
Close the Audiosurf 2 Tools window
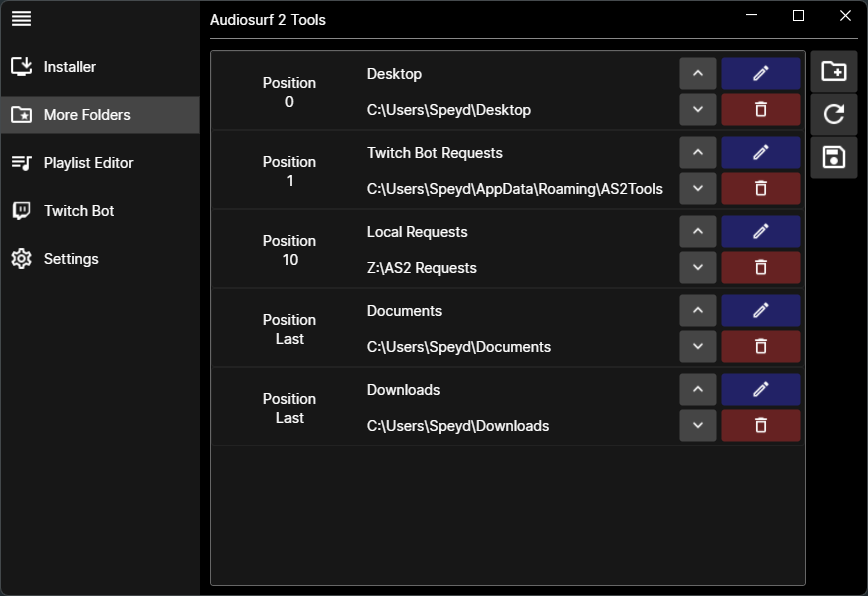tap(845, 15)
